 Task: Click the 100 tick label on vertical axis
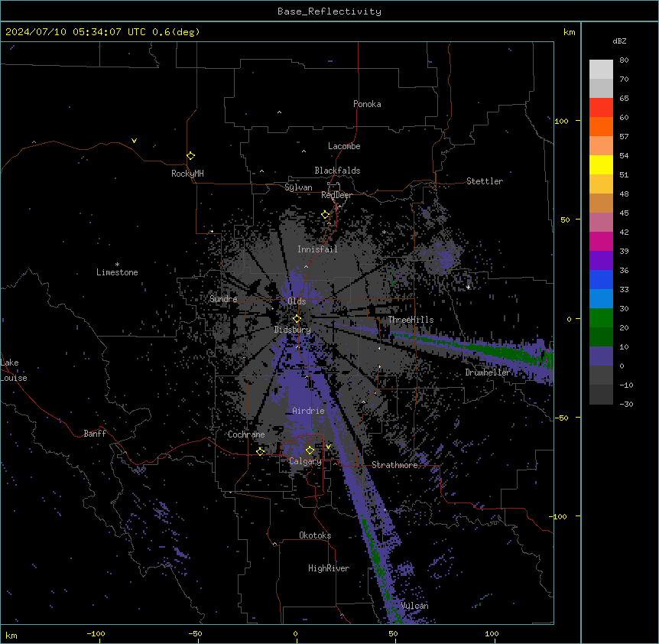click(561, 121)
